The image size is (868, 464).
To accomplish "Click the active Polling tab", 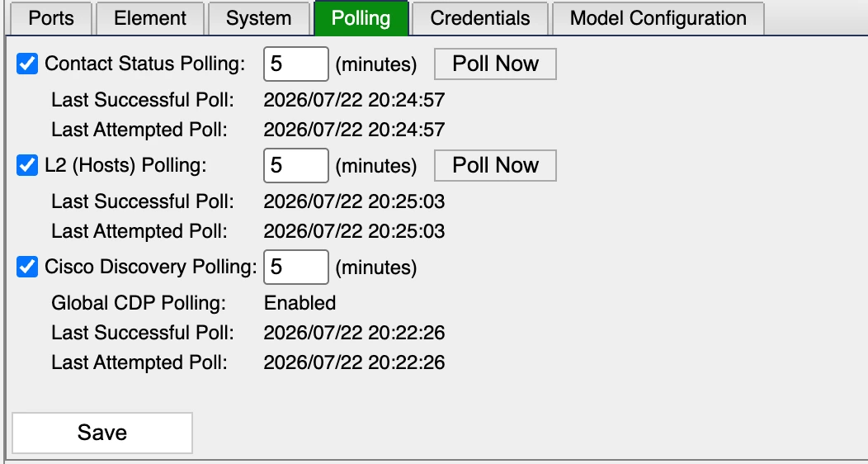I will pos(361,18).
